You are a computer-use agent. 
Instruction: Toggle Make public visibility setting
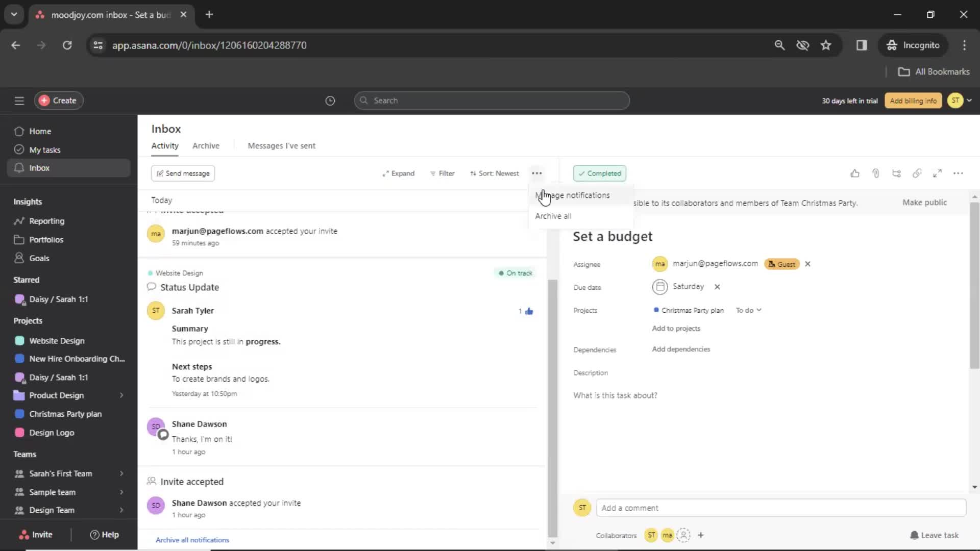click(x=924, y=202)
